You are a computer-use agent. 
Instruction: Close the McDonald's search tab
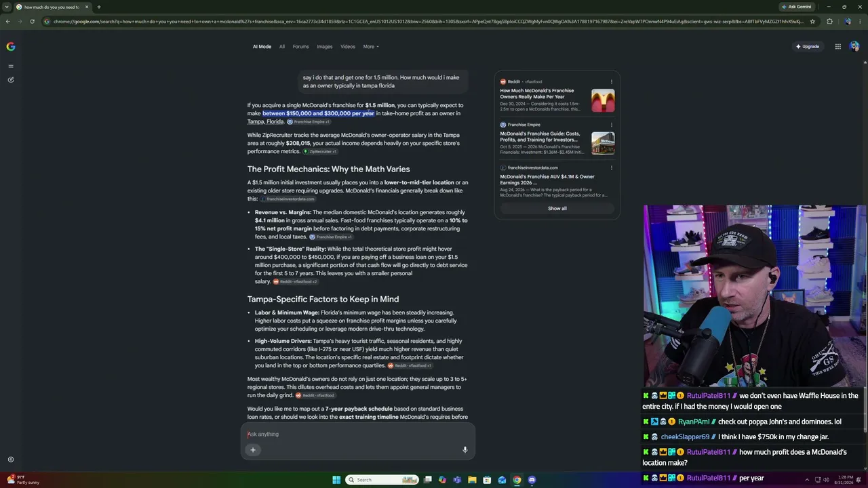pyautogui.click(x=87, y=7)
